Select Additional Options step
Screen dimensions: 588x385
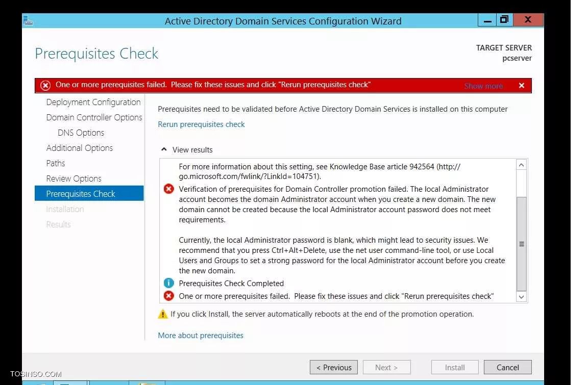click(80, 148)
